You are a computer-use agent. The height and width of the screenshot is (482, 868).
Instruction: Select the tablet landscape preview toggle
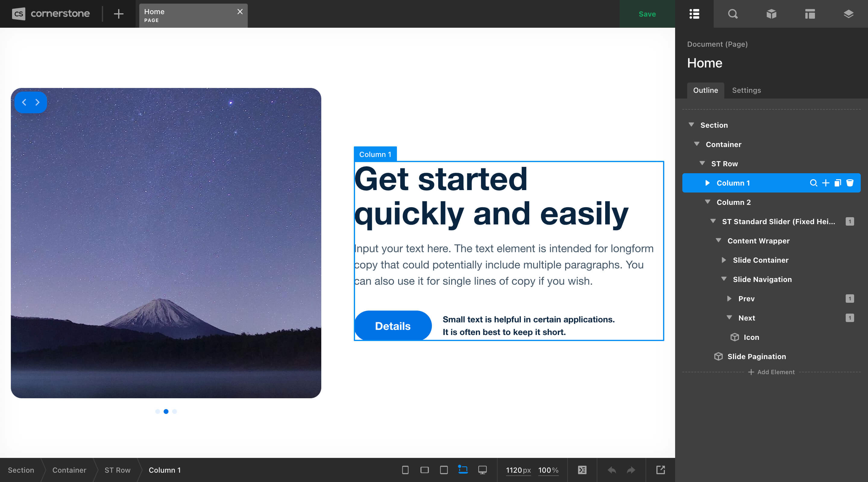click(x=425, y=470)
